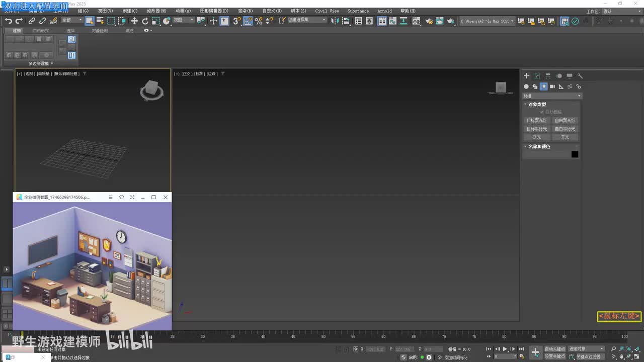Click the 设置关键点 set key button
The width and height of the screenshot is (644, 362).
tap(555, 356)
